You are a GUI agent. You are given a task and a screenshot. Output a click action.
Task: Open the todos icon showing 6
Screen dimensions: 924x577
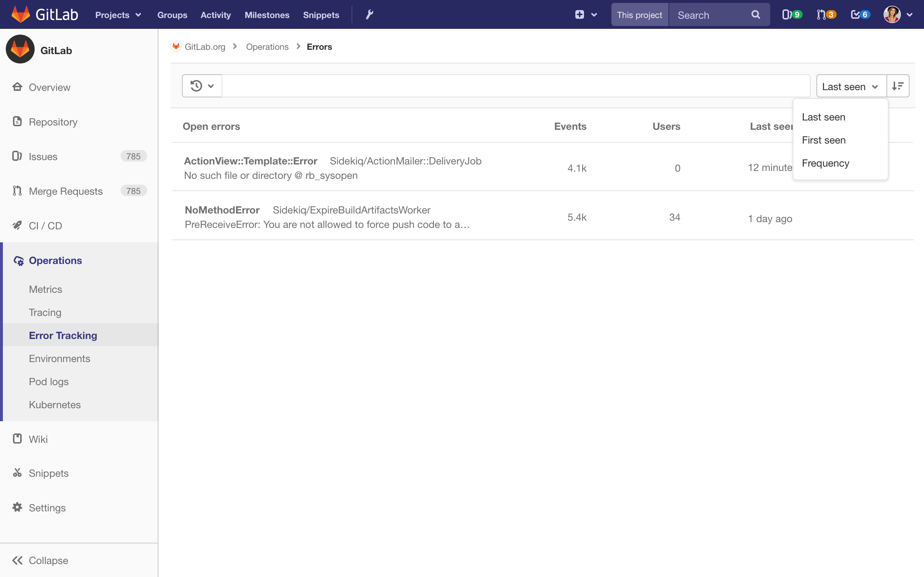point(860,14)
